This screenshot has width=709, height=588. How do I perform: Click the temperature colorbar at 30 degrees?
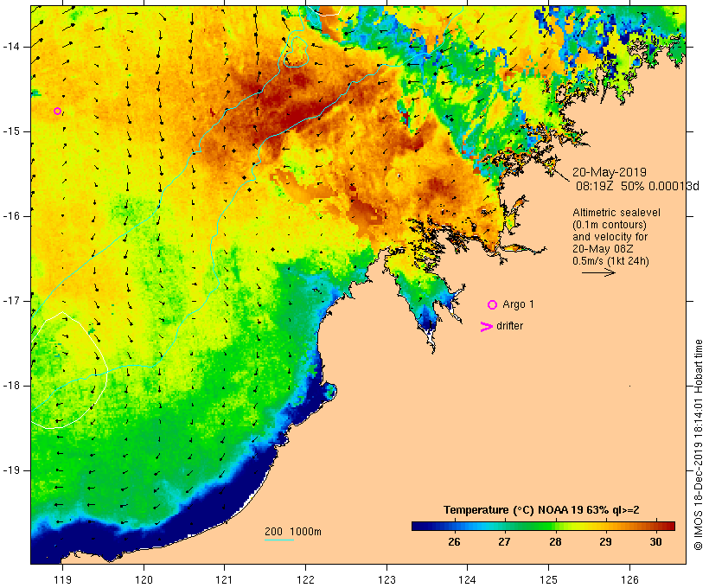[655, 526]
